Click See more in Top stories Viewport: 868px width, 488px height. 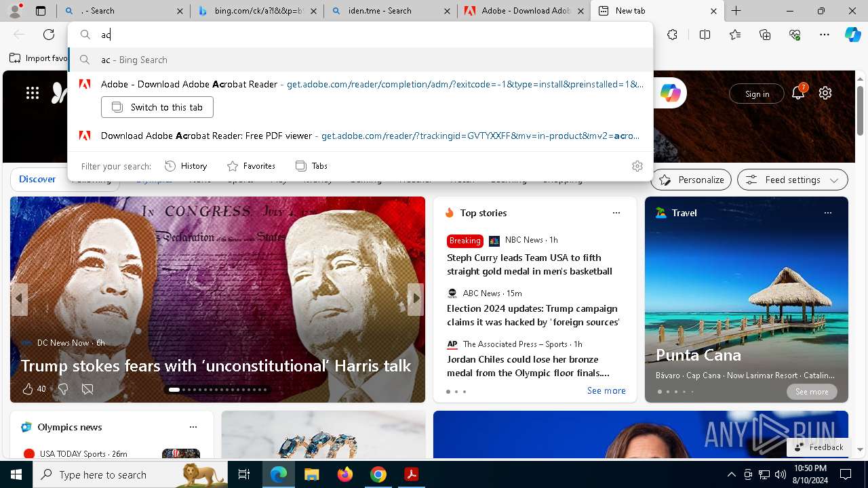(606, 390)
